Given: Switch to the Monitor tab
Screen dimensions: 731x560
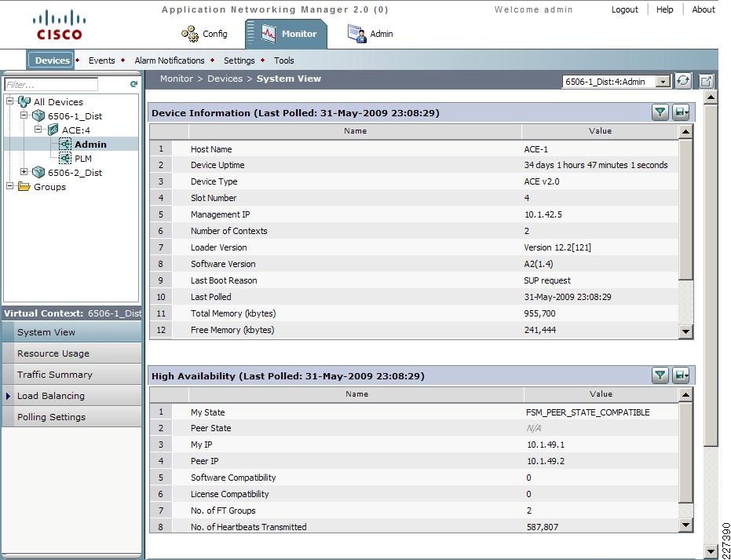Looking at the screenshot, I should (287, 34).
